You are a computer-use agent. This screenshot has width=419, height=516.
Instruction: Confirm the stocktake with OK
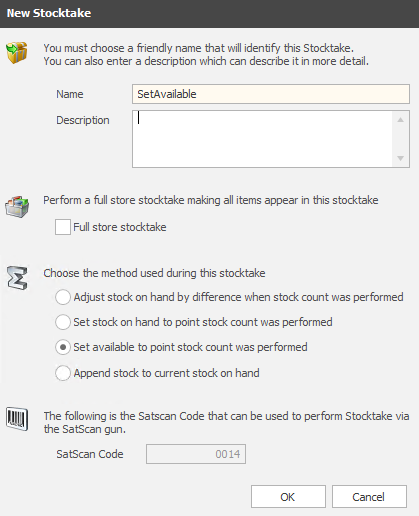pos(288,497)
